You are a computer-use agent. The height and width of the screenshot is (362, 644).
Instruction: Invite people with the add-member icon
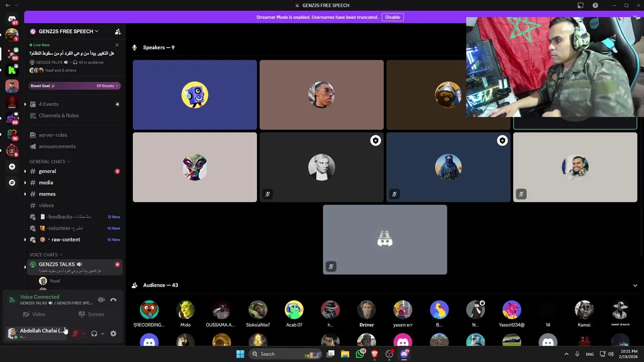pyautogui.click(x=118, y=31)
